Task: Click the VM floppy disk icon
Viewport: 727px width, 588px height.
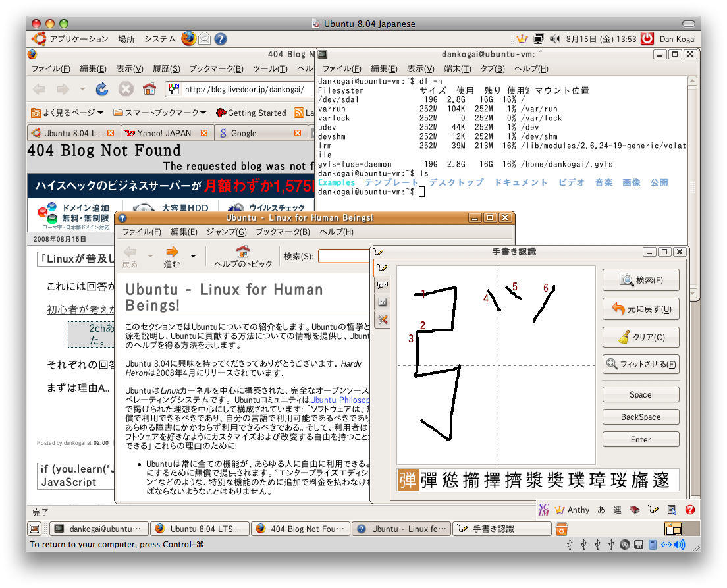Action: coord(639,545)
